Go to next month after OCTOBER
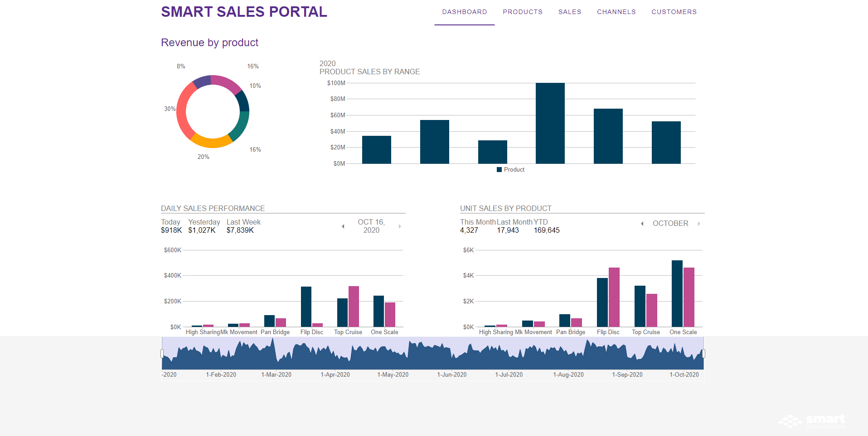The height and width of the screenshot is (436, 868). pos(699,224)
